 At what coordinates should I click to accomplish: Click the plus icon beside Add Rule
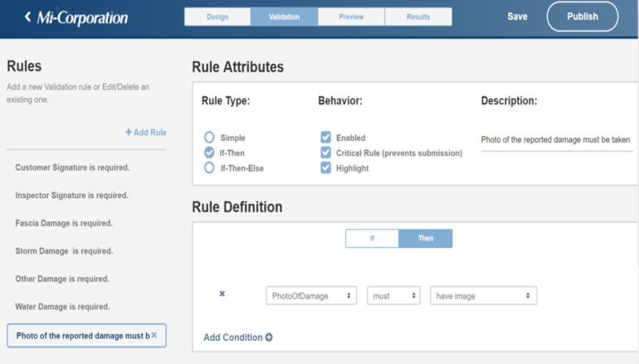click(129, 132)
